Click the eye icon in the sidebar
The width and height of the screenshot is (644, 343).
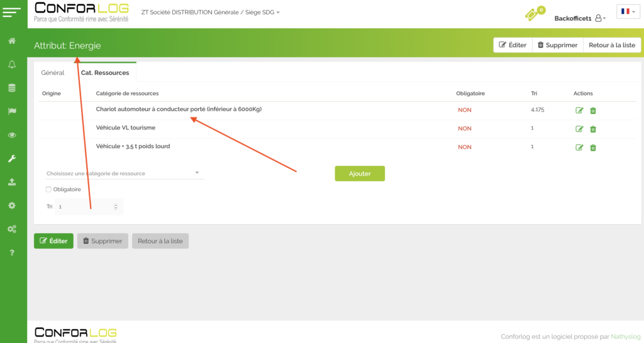pos(12,135)
